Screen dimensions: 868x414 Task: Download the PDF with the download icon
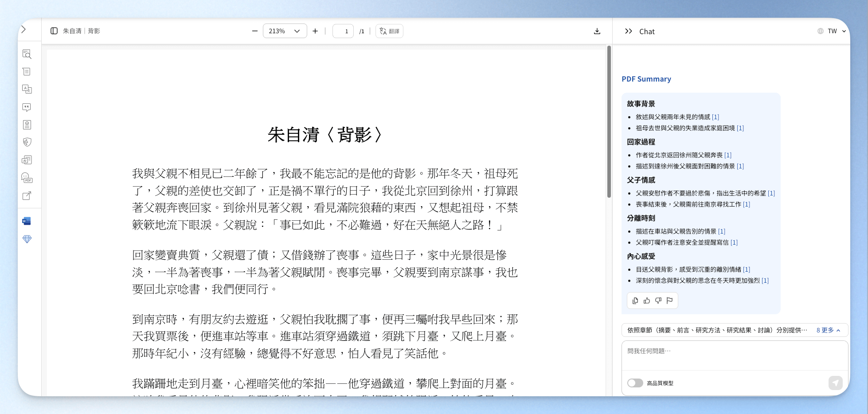click(x=597, y=31)
